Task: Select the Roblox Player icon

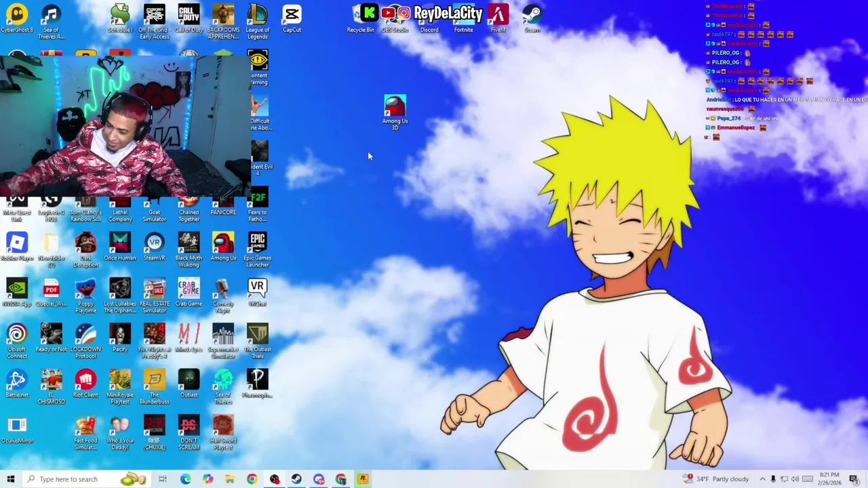Action: 17,247
